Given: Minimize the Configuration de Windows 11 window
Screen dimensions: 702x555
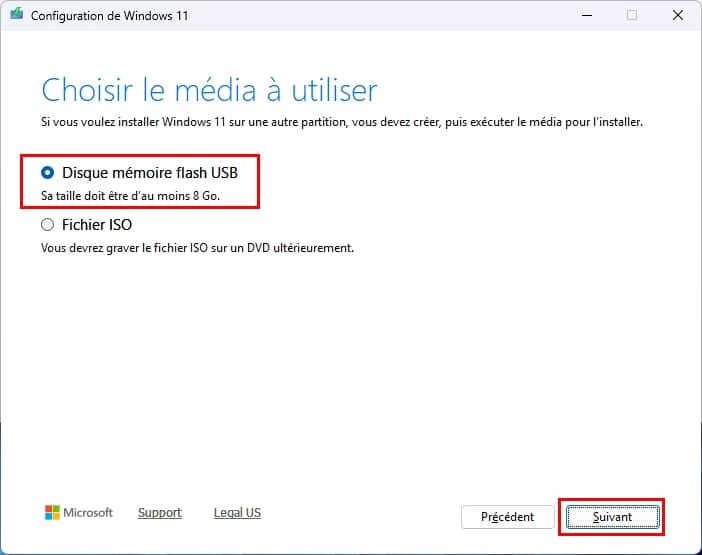Looking at the screenshot, I should 585,16.
